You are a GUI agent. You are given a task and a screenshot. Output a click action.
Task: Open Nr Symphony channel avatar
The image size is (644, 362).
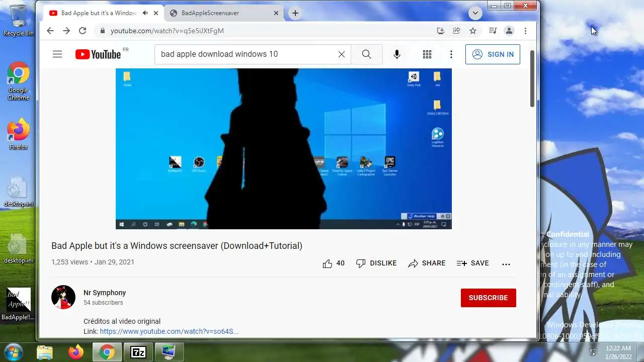click(63, 297)
